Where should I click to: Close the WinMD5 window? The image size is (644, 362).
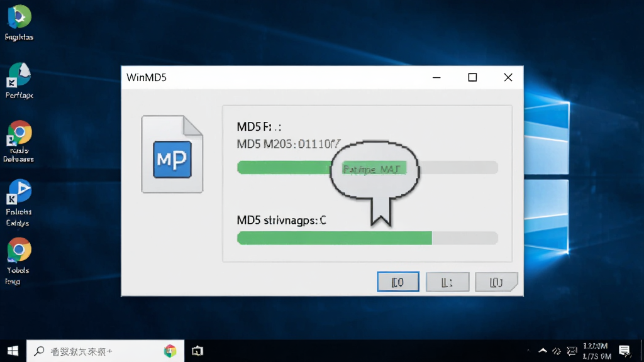508,77
